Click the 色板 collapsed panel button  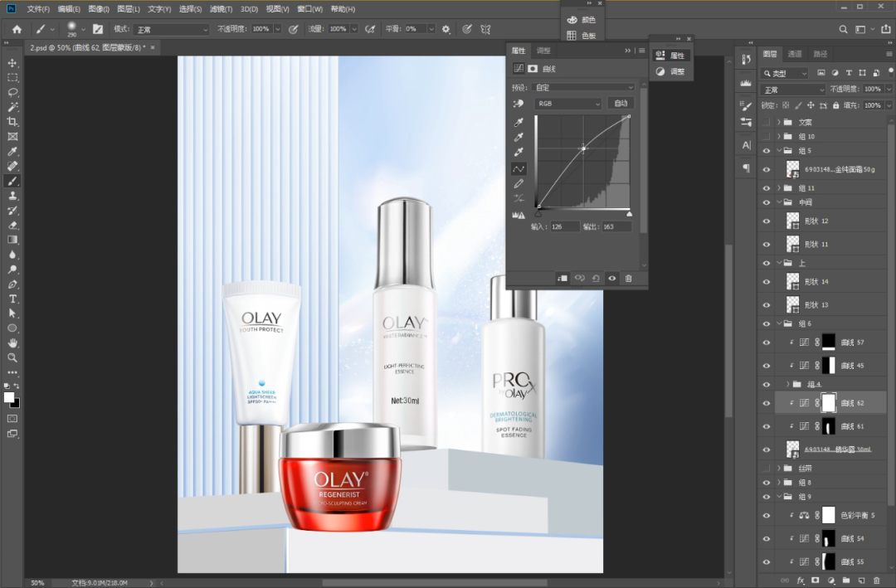(582, 36)
